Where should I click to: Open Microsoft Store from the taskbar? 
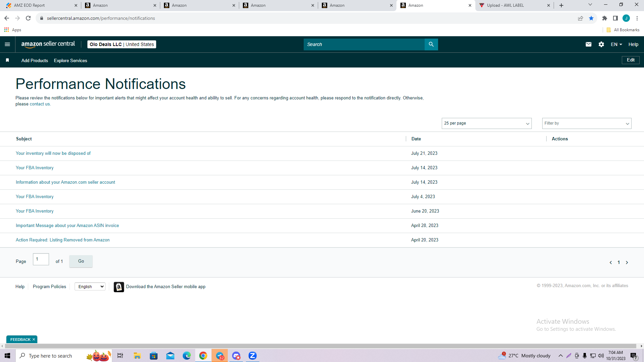(x=154, y=356)
